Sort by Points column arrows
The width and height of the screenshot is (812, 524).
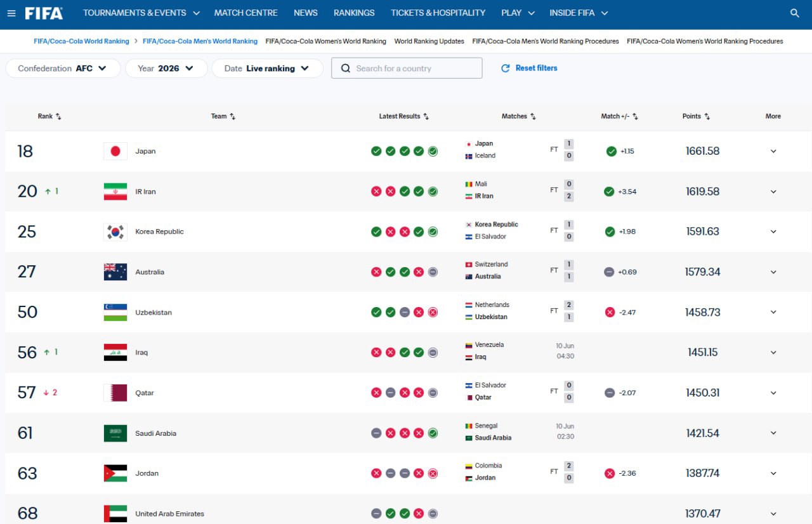(x=707, y=117)
